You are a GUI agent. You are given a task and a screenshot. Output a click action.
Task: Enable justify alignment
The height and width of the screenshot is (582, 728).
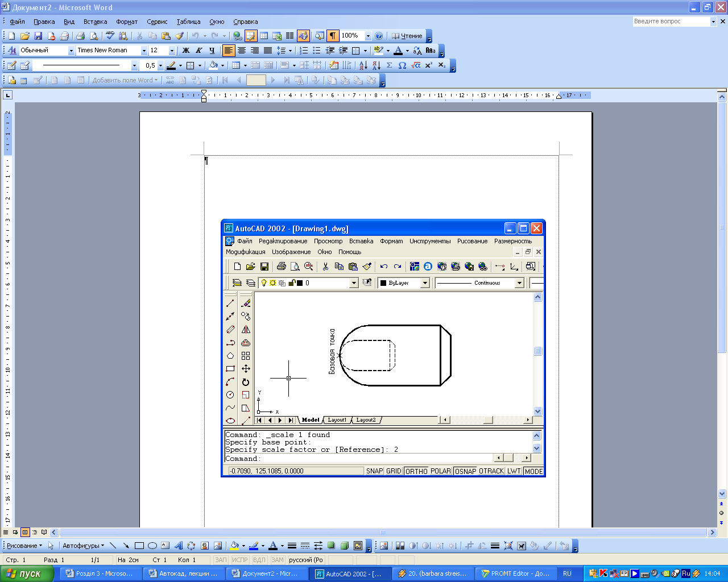(267, 51)
